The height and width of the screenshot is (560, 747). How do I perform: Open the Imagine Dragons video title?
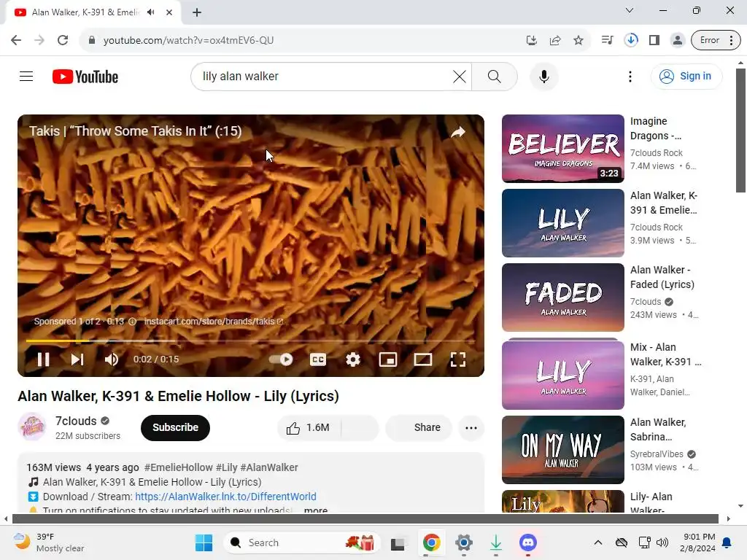(656, 128)
